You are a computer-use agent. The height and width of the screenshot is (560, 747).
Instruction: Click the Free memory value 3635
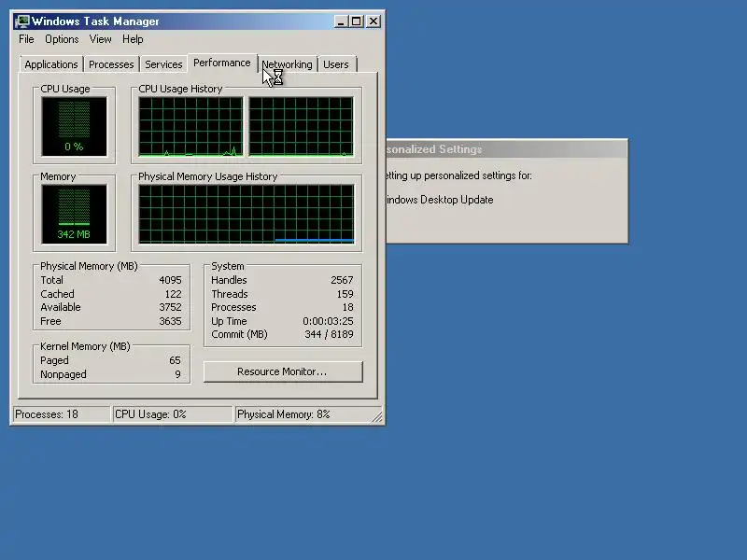coord(170,321)
